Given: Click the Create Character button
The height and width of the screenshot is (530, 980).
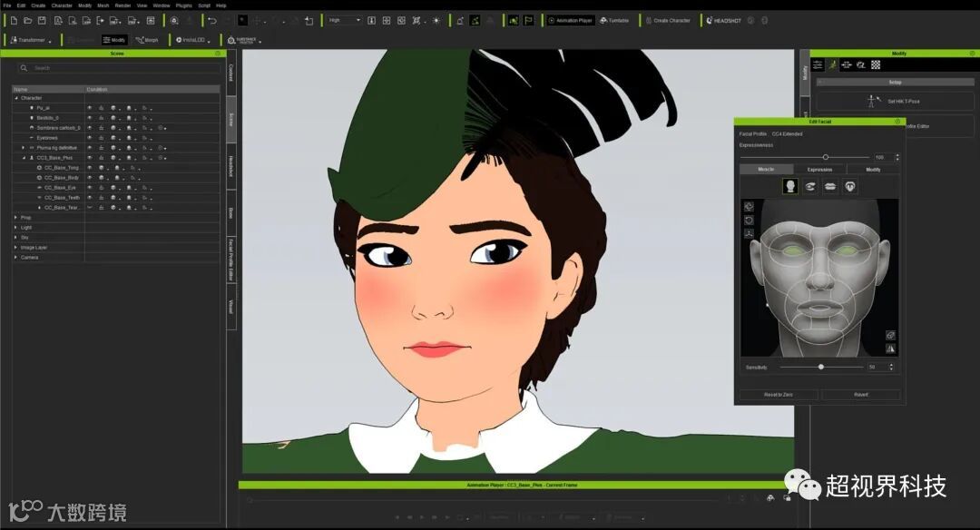Looking at the screenshot, I should click(x=668, y=21).
